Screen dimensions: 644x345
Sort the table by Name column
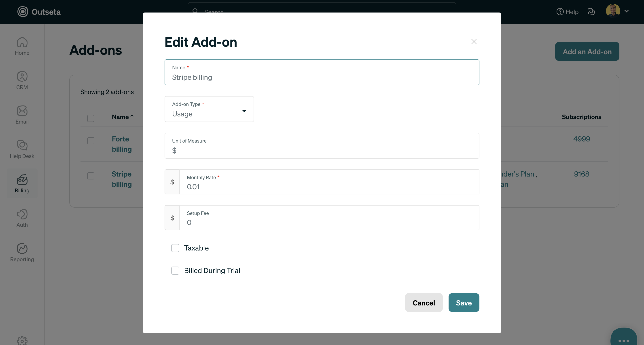point(122,117)
